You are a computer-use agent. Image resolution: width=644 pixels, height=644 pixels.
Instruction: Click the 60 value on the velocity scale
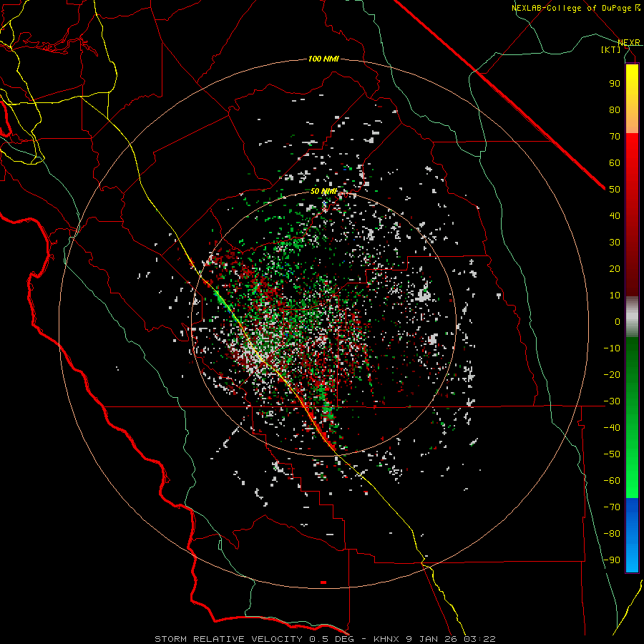point(615,162)
